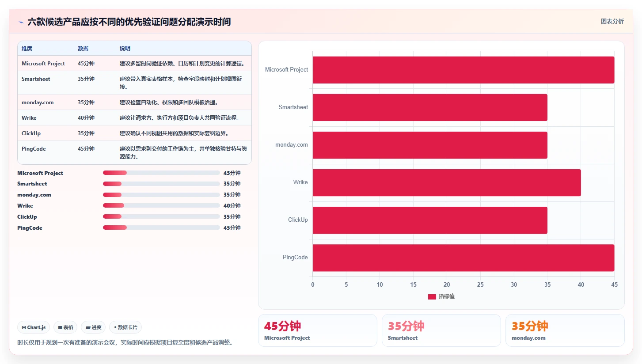
Task: Click the Wrike progress bar
Action: (x=161, y=205)
